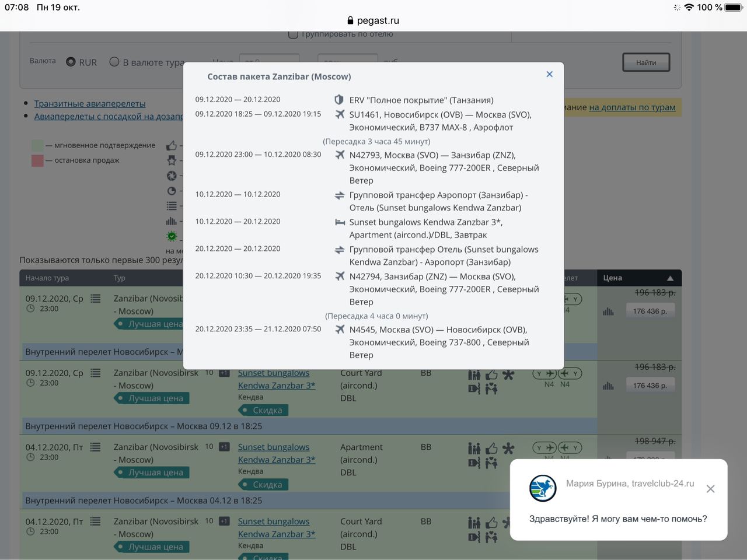This screenshot has height=560, width=747.
Task: Click the first 176 436 р. price button
Action: click(650, 311)
